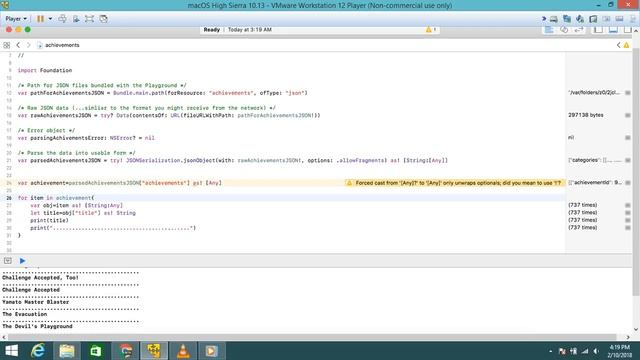Open VLC media player from the taskbar

[x=183, y=351]
